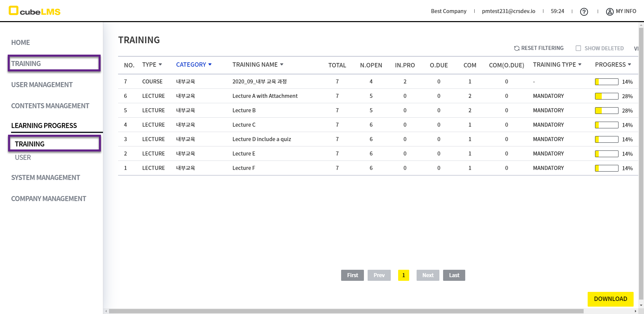Open the PROGRESS column filter dropdown
This screenshot has height=314, width=644.
(x=630, y=64)
